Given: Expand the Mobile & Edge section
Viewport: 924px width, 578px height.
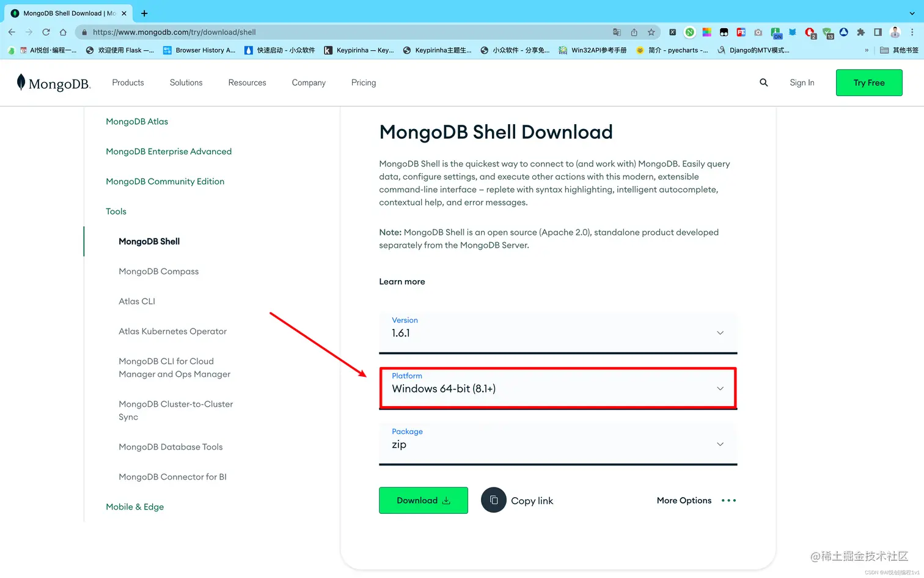Looking at the screenshot, I should click(x=135, y=506).
